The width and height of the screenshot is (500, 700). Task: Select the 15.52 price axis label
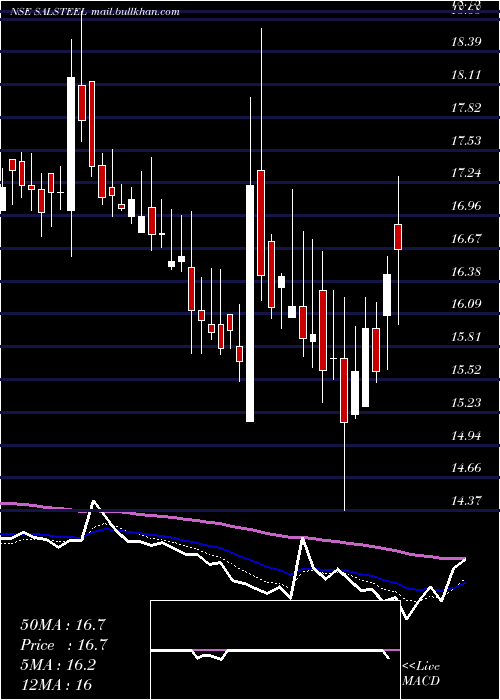(x=466, y=370)
